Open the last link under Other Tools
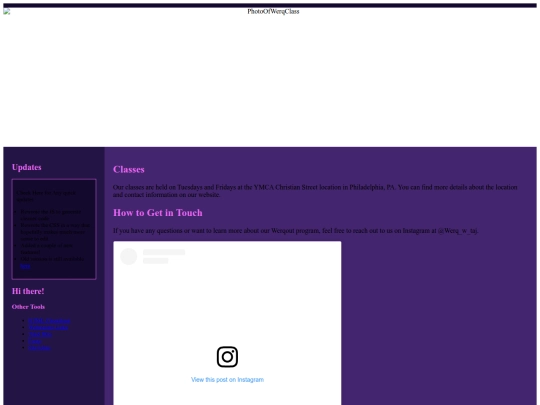540x405 pixels. tap(40, 348)
